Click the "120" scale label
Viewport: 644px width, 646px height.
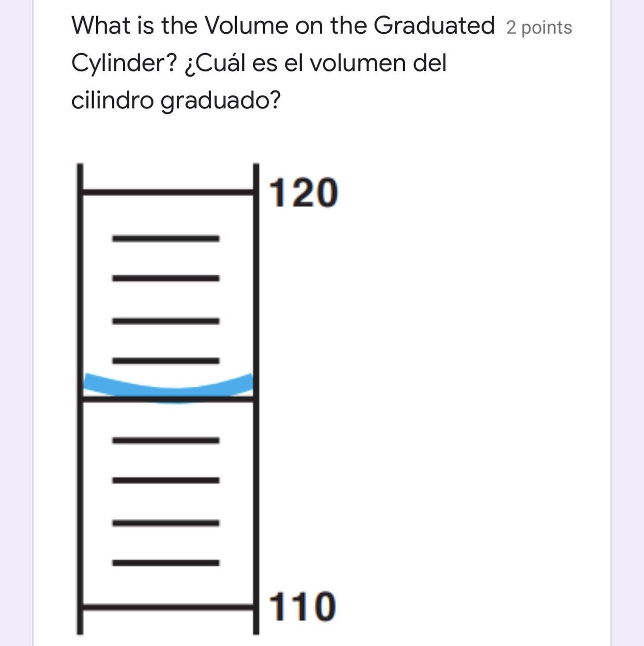click(303, 193)
